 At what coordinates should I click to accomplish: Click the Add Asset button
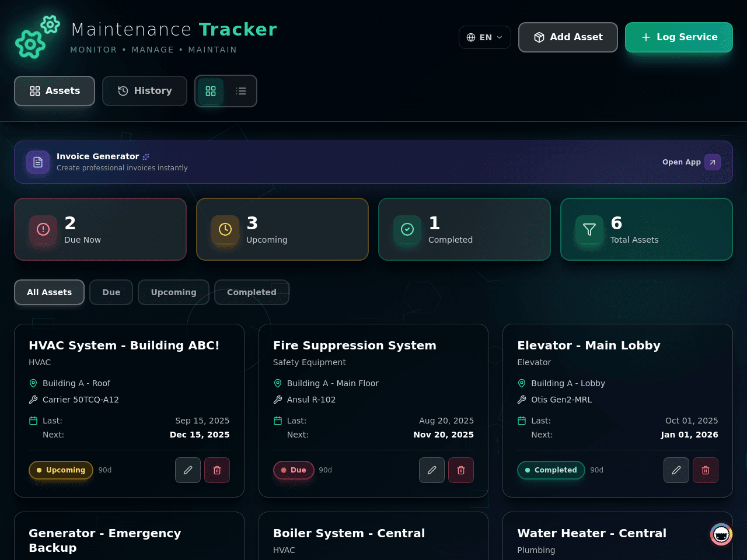568,37
